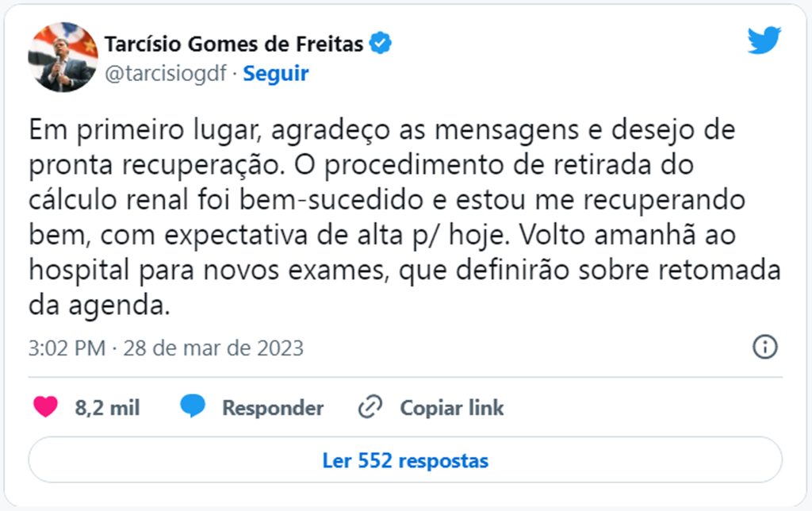812x511 pixels.
Task: Open Tarcísio's profile avatar photo
Action: pyautogui.click(x=63, y=57)
